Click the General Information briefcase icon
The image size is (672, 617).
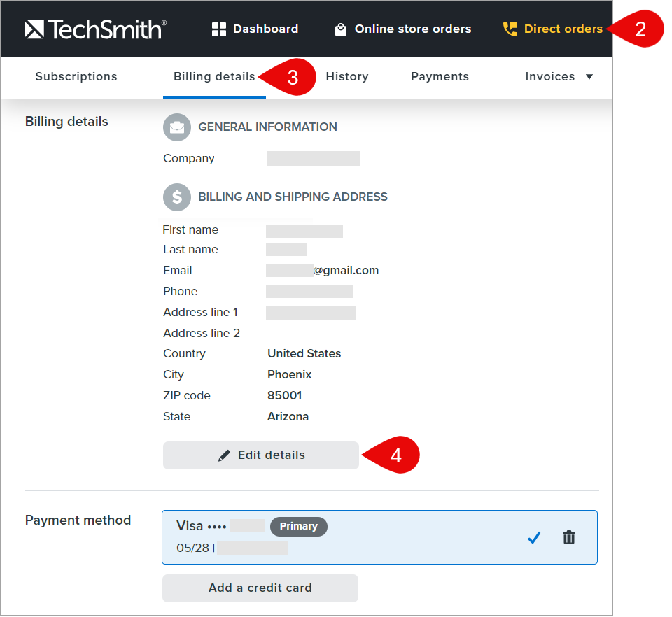click(177, 127)
